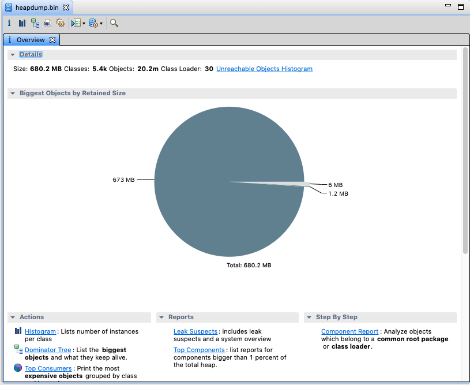Click the Open Query Browser icon

93,23
